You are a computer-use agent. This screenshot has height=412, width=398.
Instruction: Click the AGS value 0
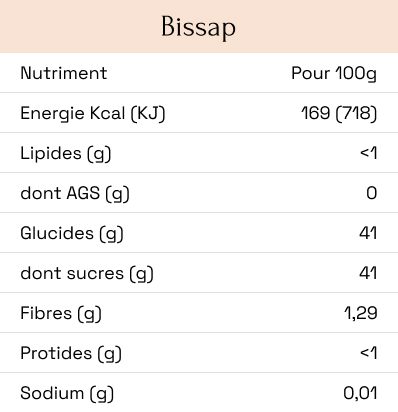372,193
